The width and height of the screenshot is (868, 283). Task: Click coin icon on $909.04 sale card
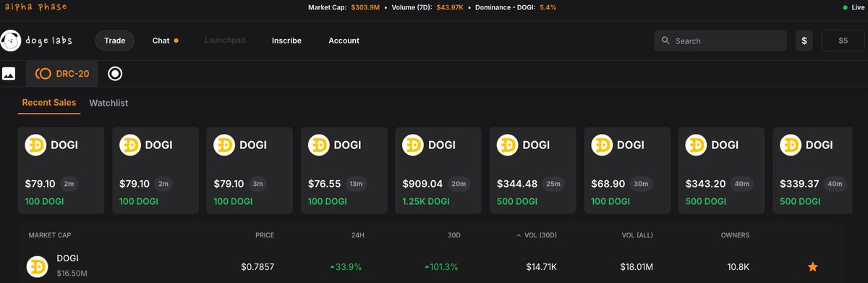[413, 145]
